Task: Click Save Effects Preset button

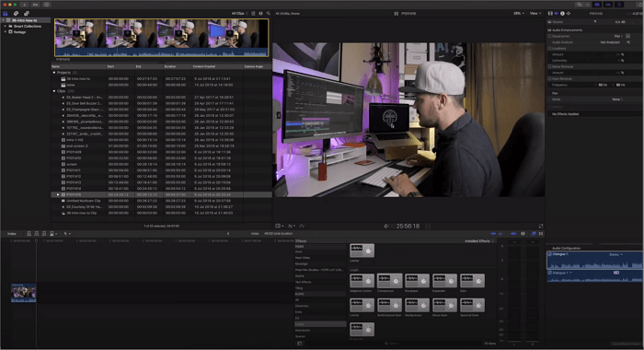Action: pos(627,344)
